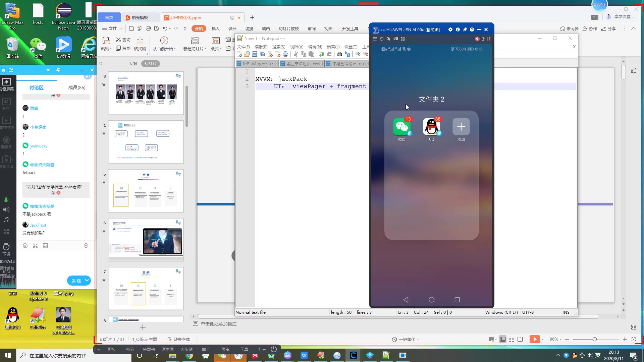The width and height of the screenshot is (644, 362).
Task: Click the fullscreen icon in mirror toolbar
Action: [x=403, y=39]
